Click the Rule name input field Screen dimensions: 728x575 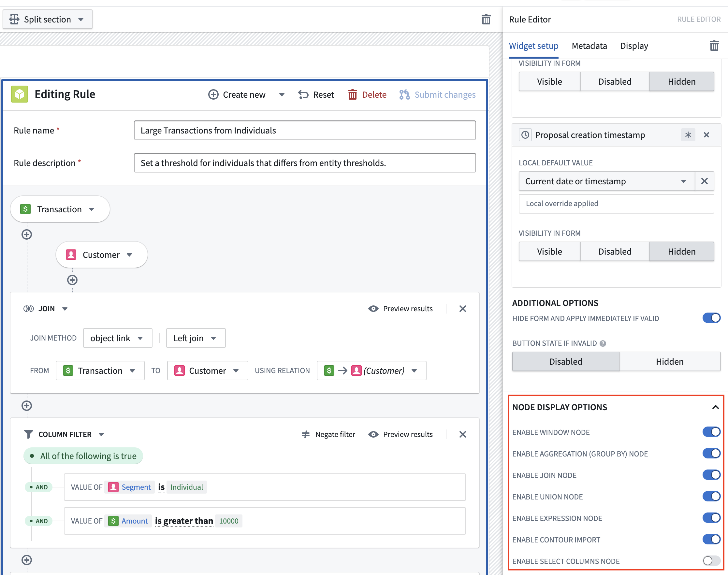[x=305, y=130]
